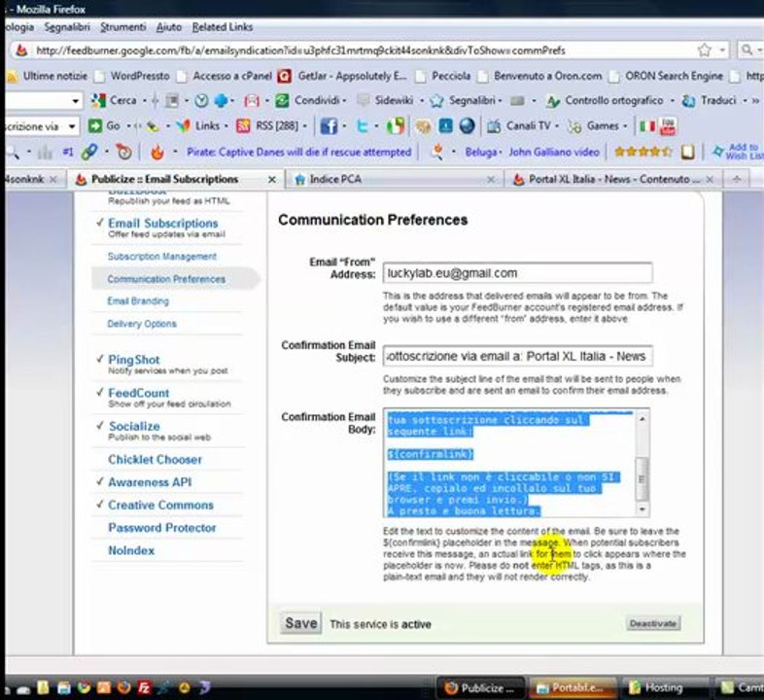The height and width of the screenshot is (700, 764).
Task: Open the Chicklet Chooser link
Action: point(155,459)
